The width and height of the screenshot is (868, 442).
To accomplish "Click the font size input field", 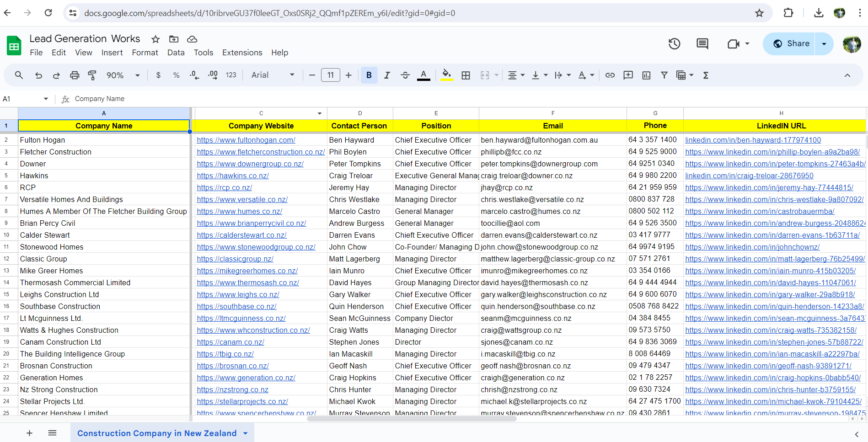I will 330,75.
